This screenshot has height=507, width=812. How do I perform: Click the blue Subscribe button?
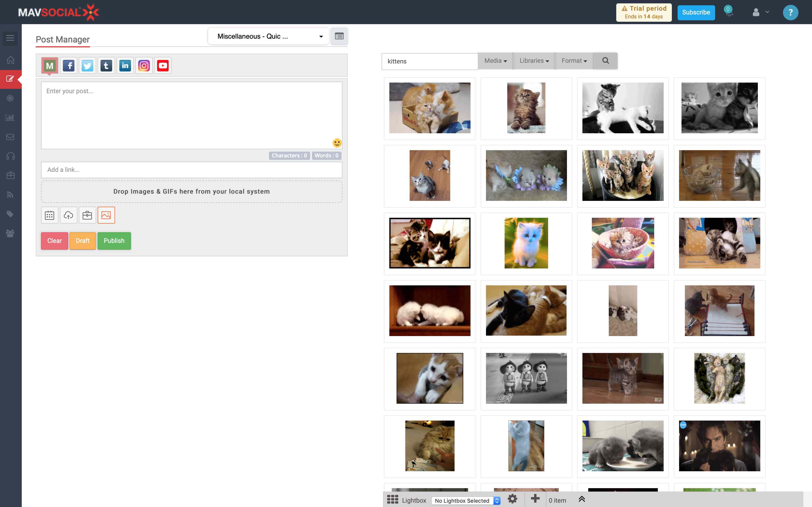(x=696, y=12)
